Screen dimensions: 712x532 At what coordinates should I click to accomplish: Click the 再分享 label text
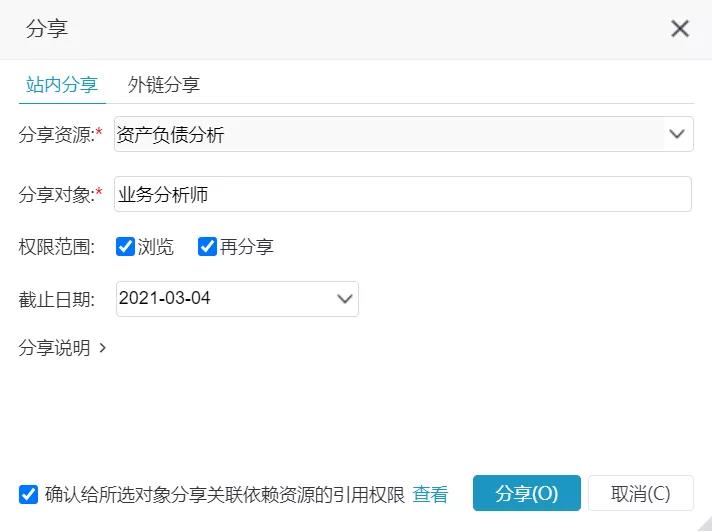247,247
